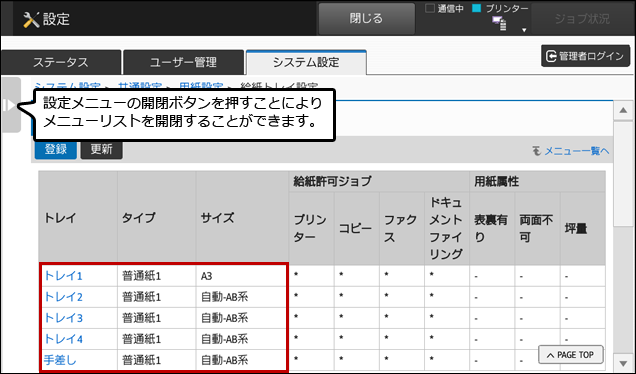Image resolution: width=636 pixels, height=374 pixels.
Task: Expand the printer status dropdown arrow
Action: tap(524, 30)
